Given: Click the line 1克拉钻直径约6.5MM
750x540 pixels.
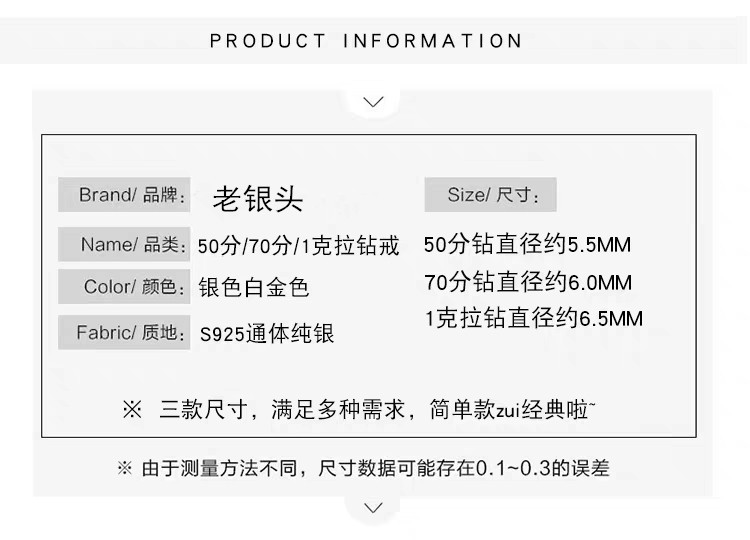Looking at the screenshot, I should coord(534,318).
